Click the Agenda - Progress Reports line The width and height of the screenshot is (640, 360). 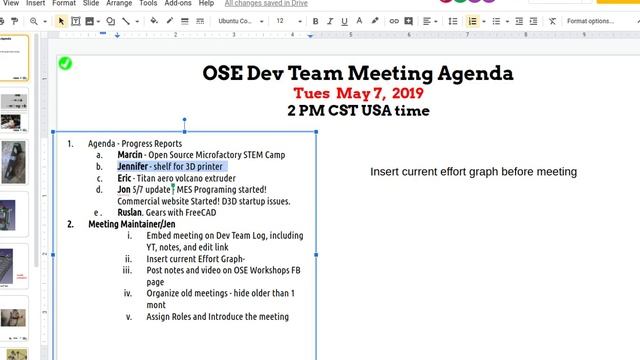(135, 144)
